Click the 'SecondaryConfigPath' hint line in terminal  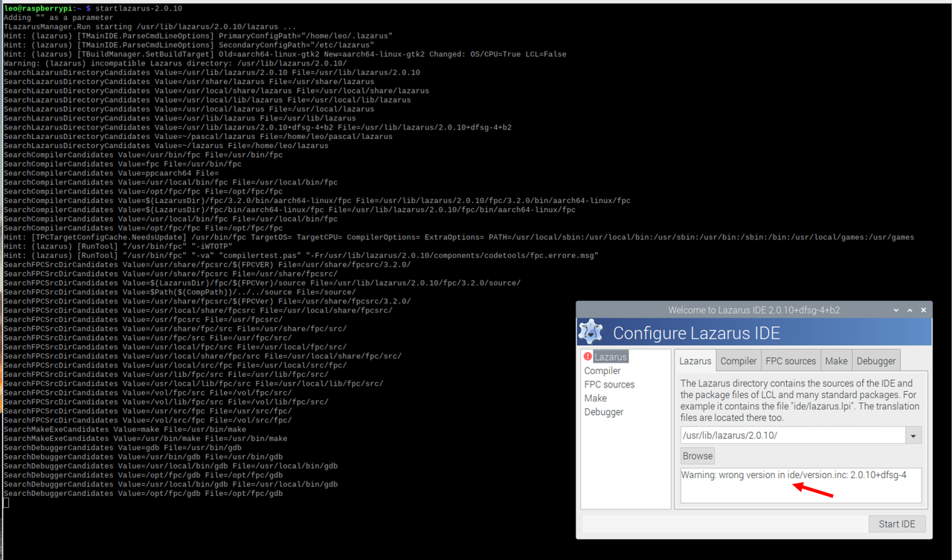[x=189, y=45]
